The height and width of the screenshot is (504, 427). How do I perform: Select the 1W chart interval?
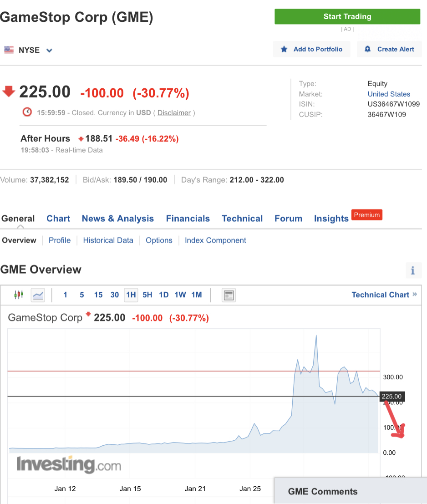[x=180, y=295]
